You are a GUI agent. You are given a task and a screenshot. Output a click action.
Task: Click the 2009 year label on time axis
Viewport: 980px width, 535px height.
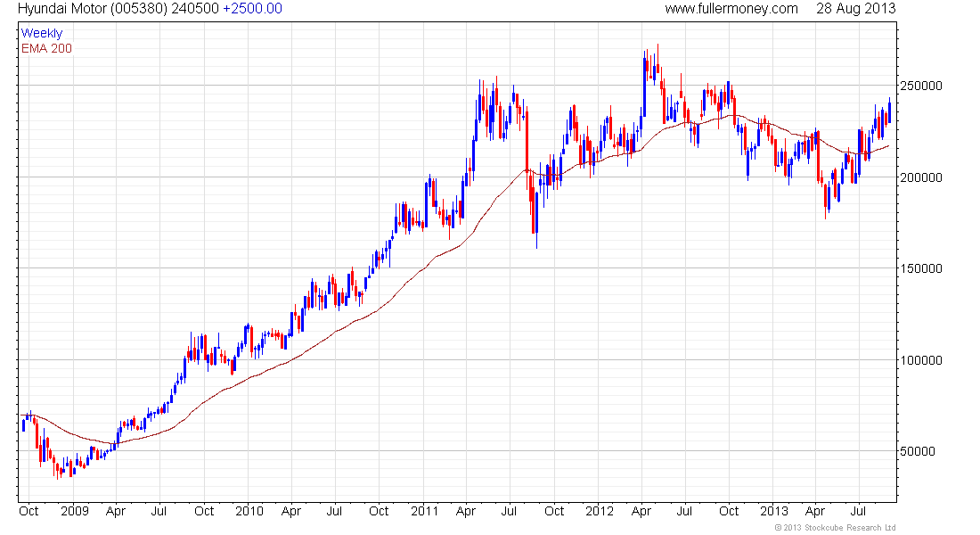(x=74, y=511)
